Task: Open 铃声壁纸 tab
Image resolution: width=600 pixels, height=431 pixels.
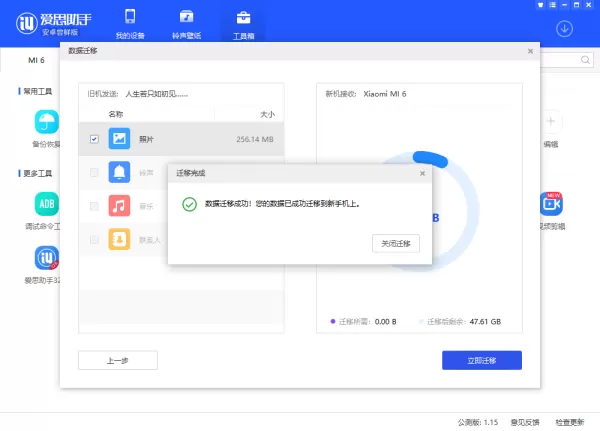Action: tap(186, 24)
